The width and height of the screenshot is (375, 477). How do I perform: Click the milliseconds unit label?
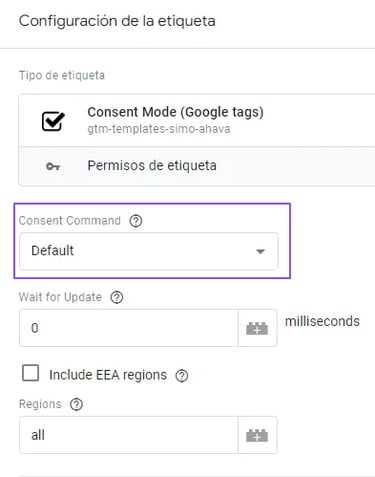coord(322,321)
